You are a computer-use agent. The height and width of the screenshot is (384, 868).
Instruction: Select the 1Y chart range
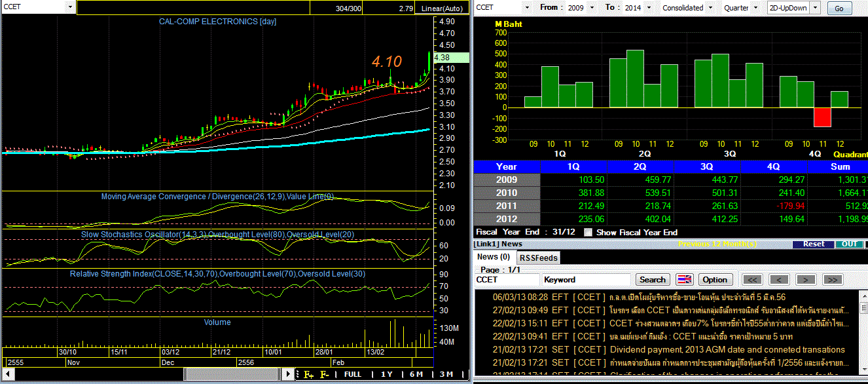pyautogui.click(x=387, y=374)
